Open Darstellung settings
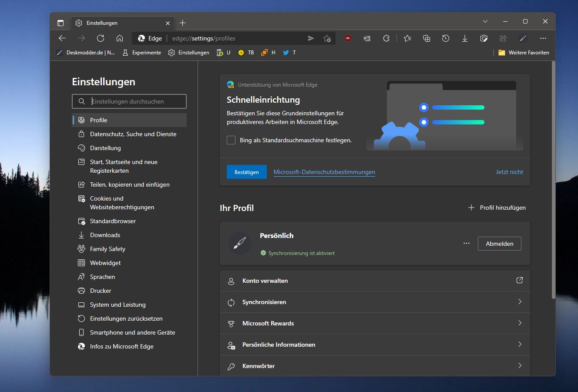Image resolution: width=578 pixels, height=392 pixels. [129, 148]
